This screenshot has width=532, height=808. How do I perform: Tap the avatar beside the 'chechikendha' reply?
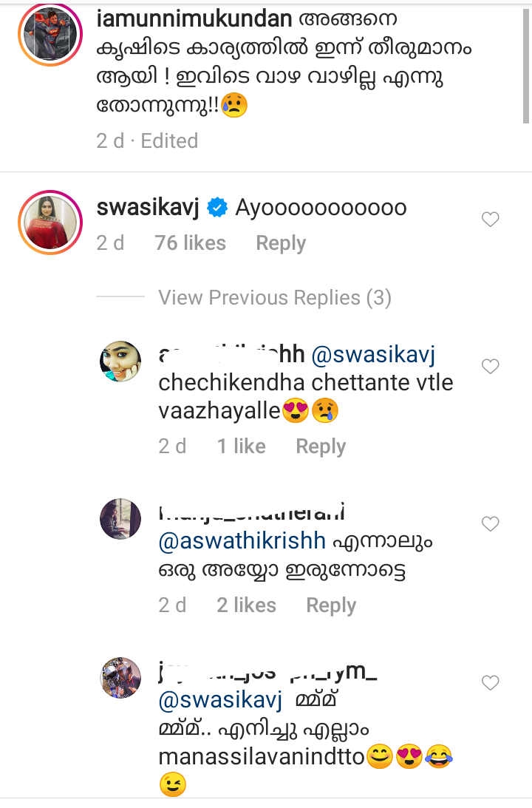pos(120,361)
